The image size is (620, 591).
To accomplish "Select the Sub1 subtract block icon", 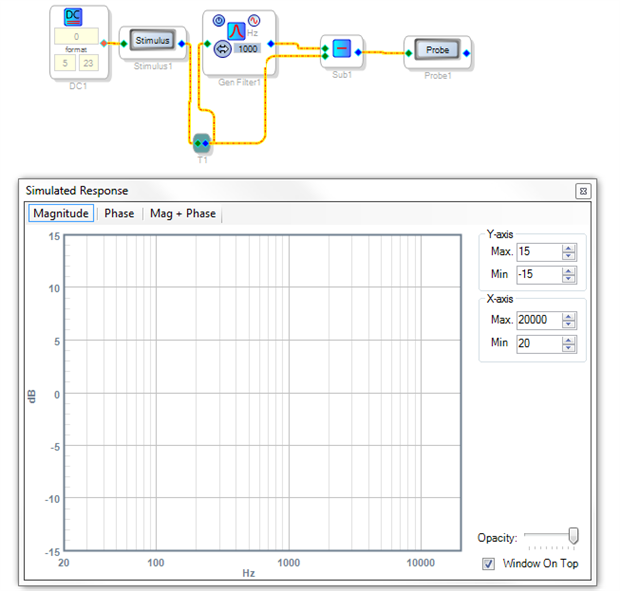I will 342,49.
